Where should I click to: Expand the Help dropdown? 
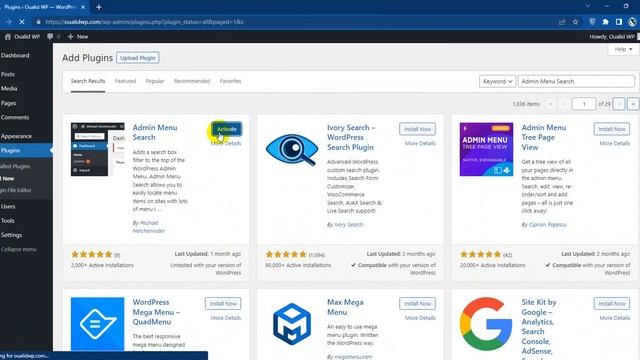(x=623, y=49)
